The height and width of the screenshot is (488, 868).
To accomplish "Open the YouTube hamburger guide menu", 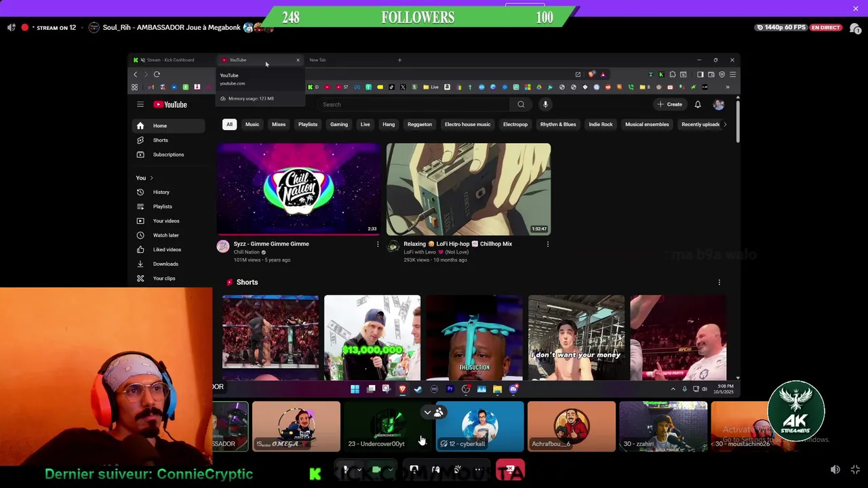I will (140, 104).
